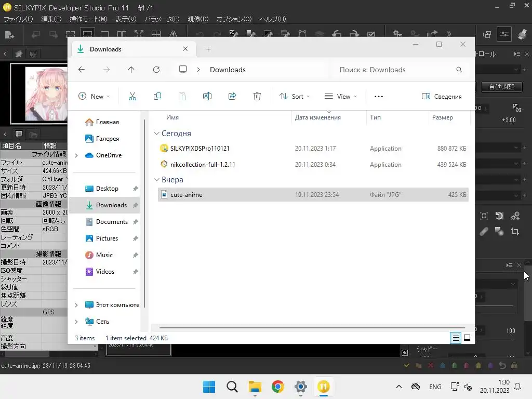
Task: Click the undo arrow in SILKYPIX status bar
Action: pyautogui.click(x=502, y=365)
